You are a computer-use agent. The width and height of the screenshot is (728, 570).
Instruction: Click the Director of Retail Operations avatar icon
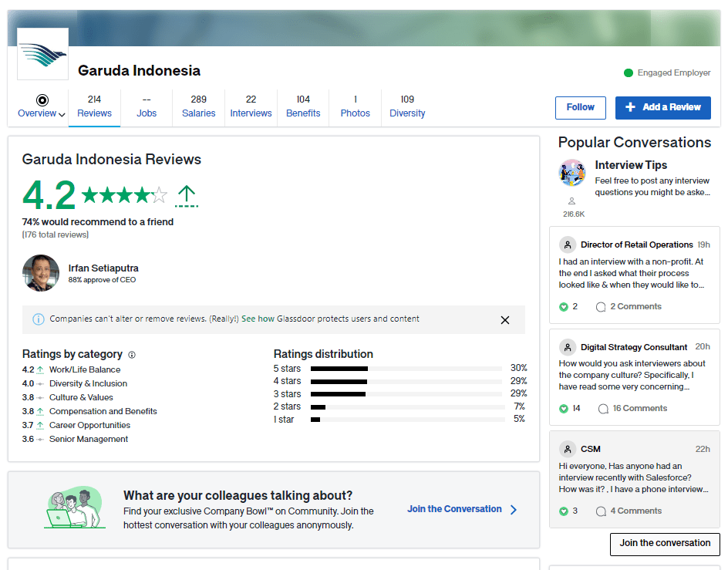pos(568,245)
